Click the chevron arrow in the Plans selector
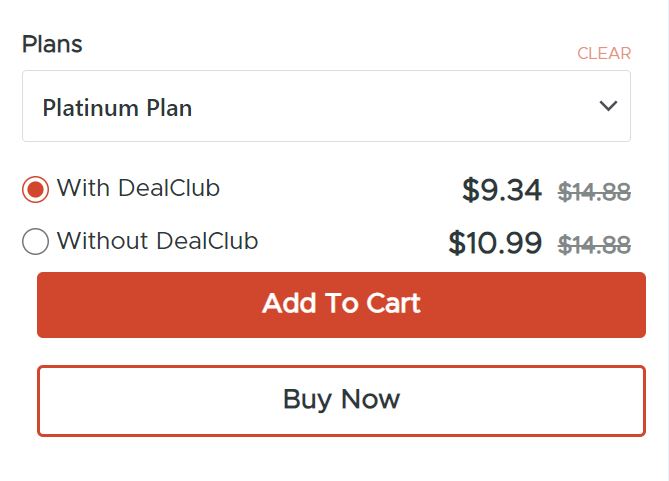This screenshot has height=481, width=669. click(608, 106)
